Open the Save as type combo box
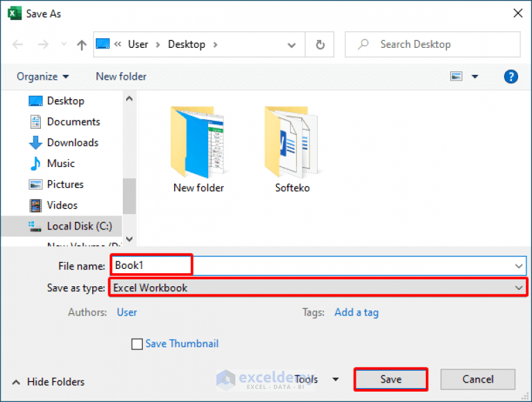532x402 pixels. 318,288
